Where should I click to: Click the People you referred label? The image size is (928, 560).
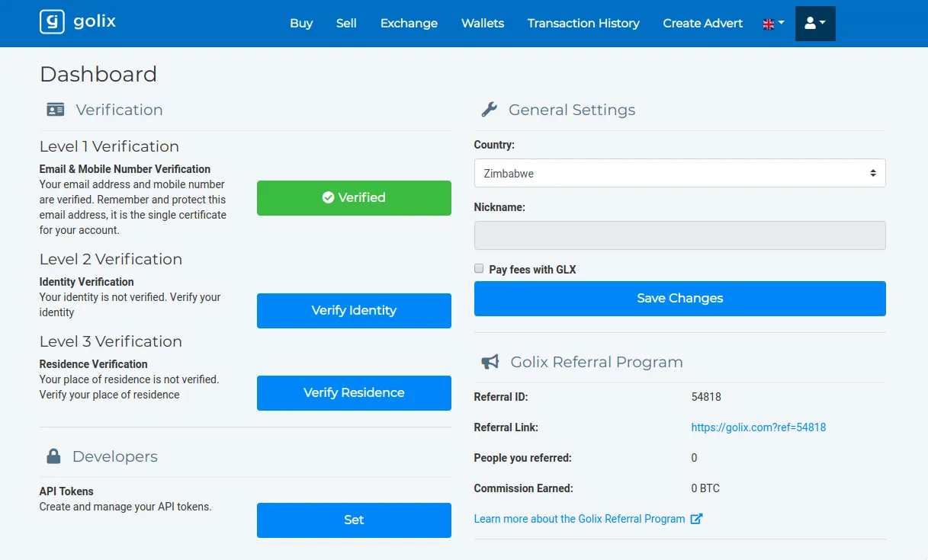pyautogui.click(x=522, y=458)
